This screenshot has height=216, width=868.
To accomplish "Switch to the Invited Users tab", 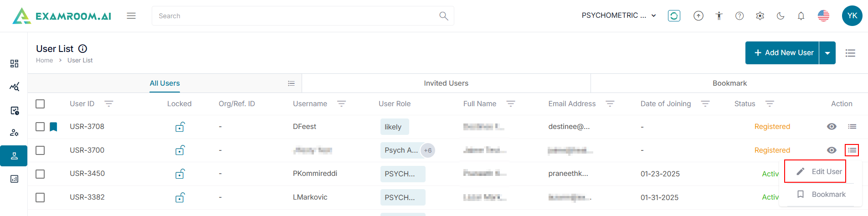I will point(446,83).
